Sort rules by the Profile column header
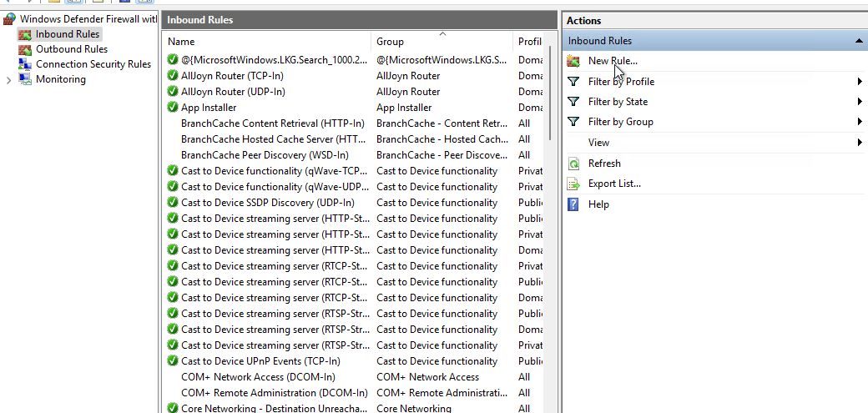This screenshot has height=413, width=868. pos(528,42)
